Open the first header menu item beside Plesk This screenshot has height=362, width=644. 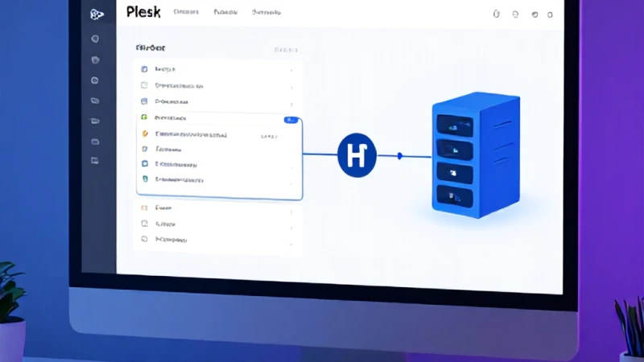pyautogui.click(x=186, y=12)
